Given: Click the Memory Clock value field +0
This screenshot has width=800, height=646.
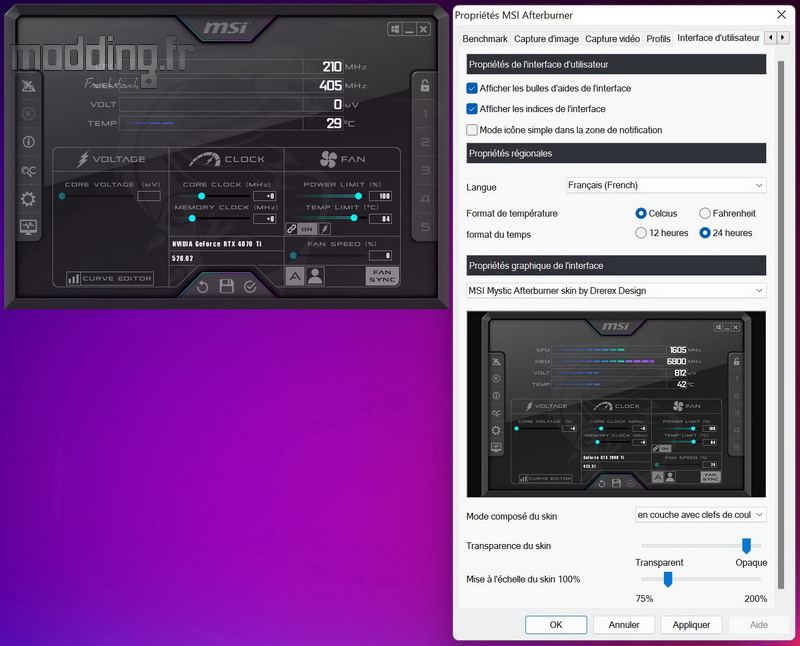Looking at the screenshot, I should (265, 218).
